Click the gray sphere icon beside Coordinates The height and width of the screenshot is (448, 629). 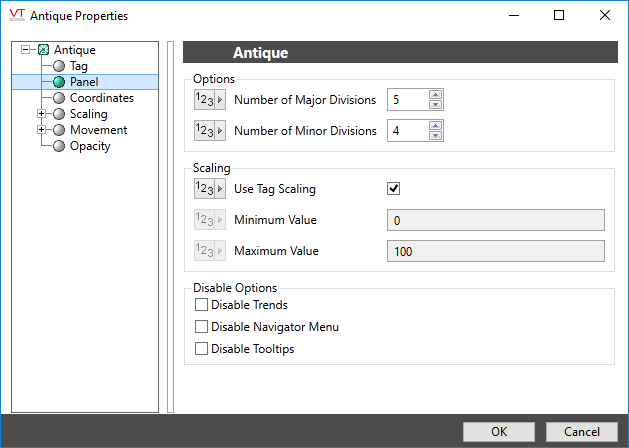[59, 98]
